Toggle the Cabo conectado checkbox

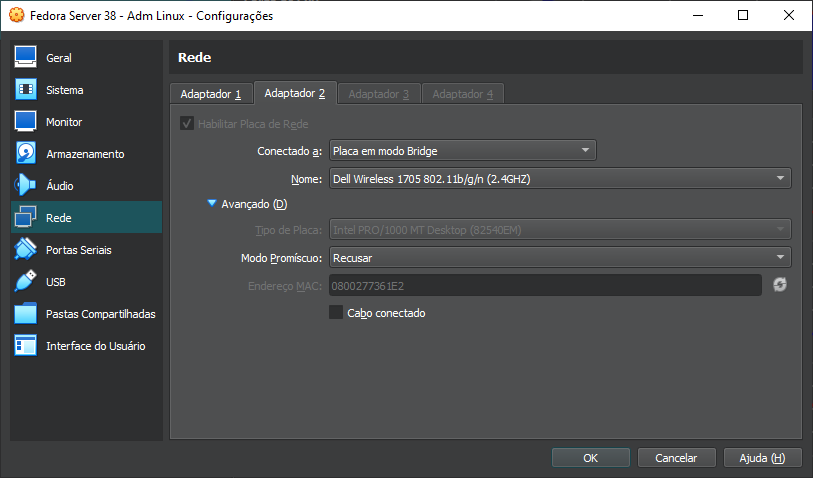[336, 312]
